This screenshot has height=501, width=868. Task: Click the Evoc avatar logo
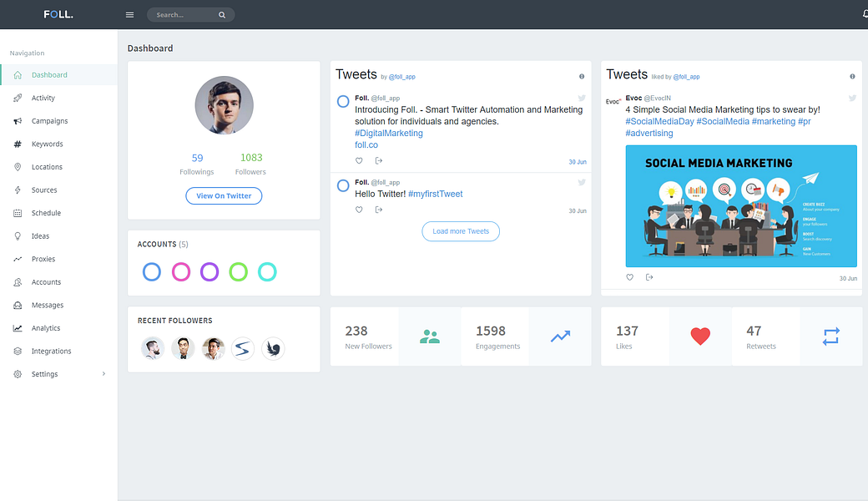click(x=613, y=101)
